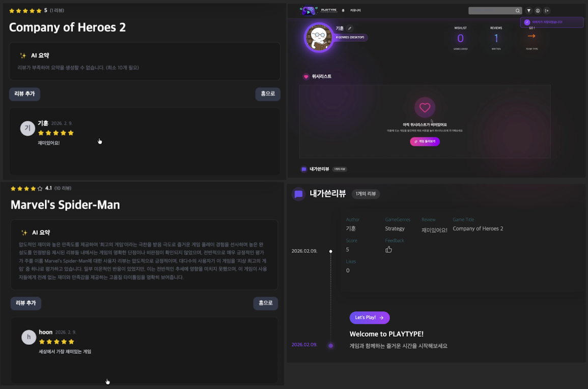Open the user profile icon in header

point(538,11)
